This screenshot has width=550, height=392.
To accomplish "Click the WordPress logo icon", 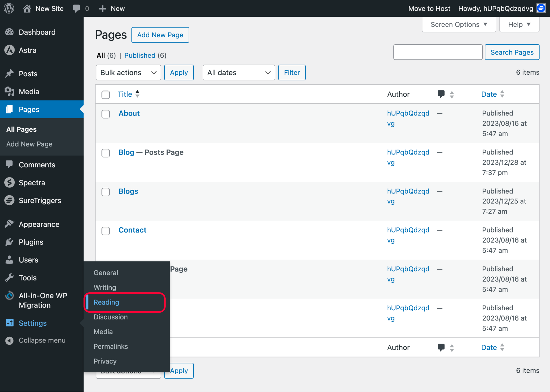I will click(x=9, y=8).
